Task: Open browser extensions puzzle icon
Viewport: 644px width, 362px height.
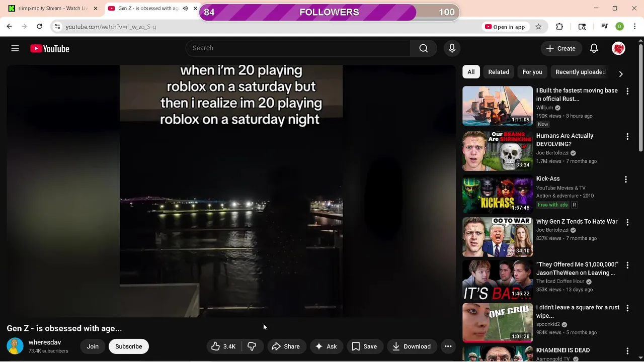Action: 559,27
